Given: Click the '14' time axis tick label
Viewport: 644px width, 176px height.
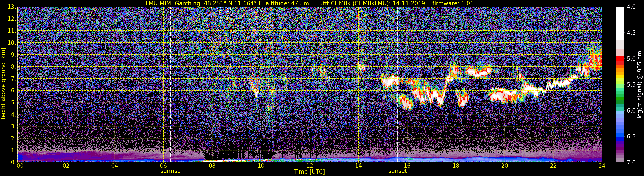Looking at the screenshot, I should pyautogui.click(x=358, y=166).
